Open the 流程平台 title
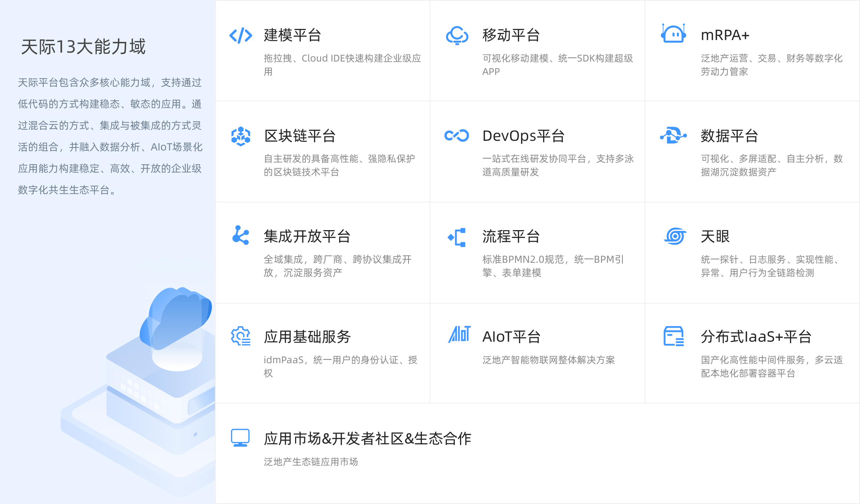 [x=511, y=236]
